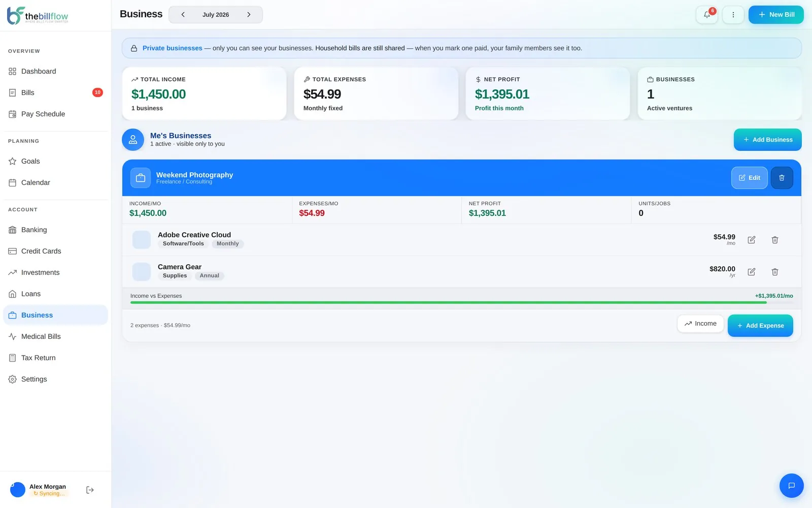Click the Weekend Photography briefcase icon
The height and width of the screenshot is (508, 812).
(141, 178)
